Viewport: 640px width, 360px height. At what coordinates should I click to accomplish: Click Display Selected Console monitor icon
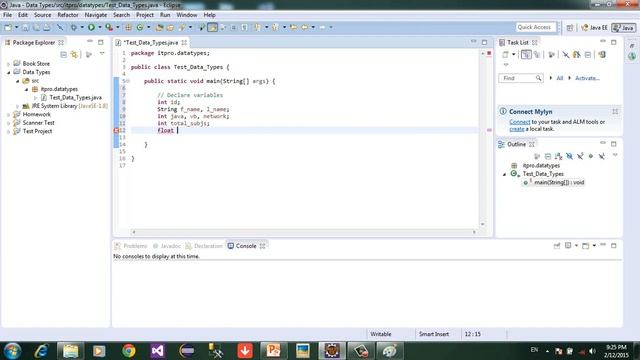coord(568,246)
